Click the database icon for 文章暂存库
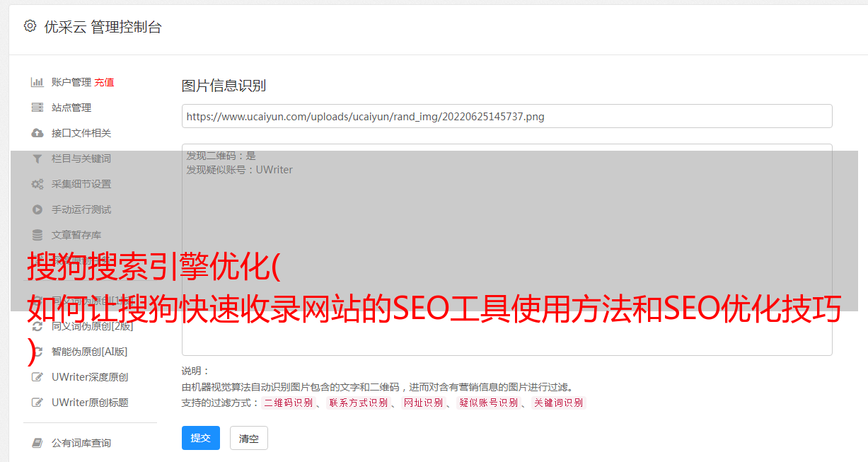This screenshot has width=868, height=462. [x=37, y=235]
